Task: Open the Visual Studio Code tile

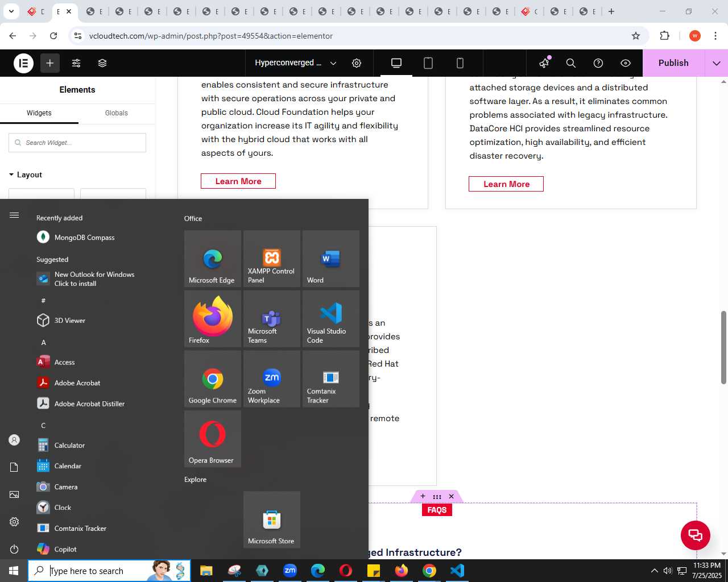Action: coord(331,319)
